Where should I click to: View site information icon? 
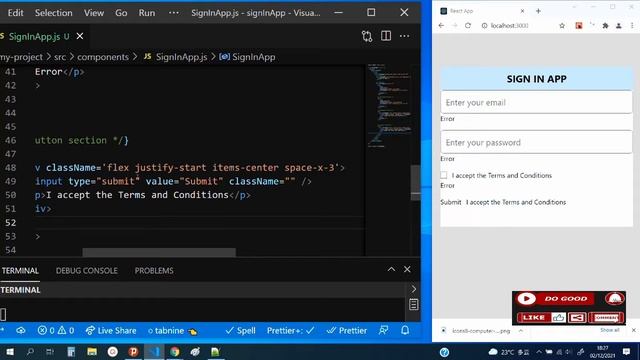click(484, 25)
